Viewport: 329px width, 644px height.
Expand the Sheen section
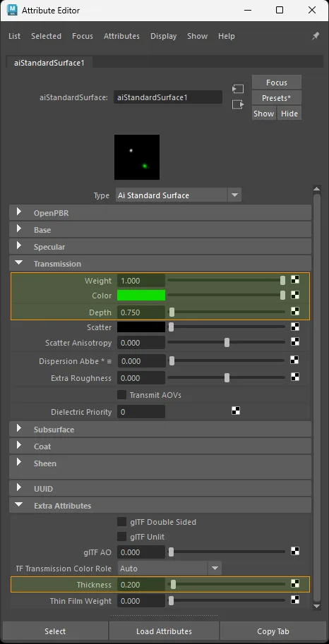tap(19, 462)
